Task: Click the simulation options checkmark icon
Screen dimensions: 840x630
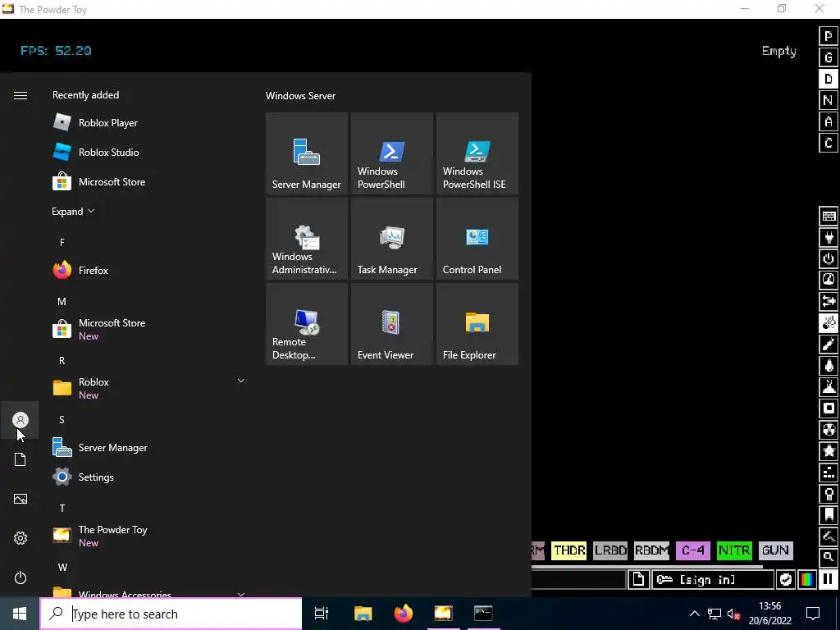Action: pos(785,580)
